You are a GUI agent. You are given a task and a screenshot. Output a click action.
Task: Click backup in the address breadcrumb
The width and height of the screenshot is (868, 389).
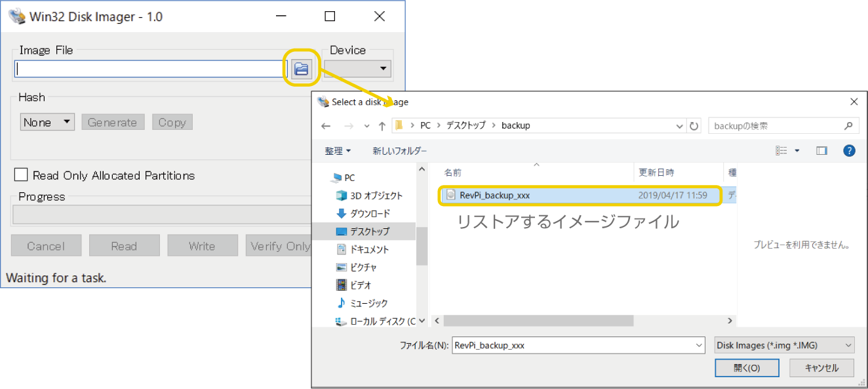pos(516,125)
